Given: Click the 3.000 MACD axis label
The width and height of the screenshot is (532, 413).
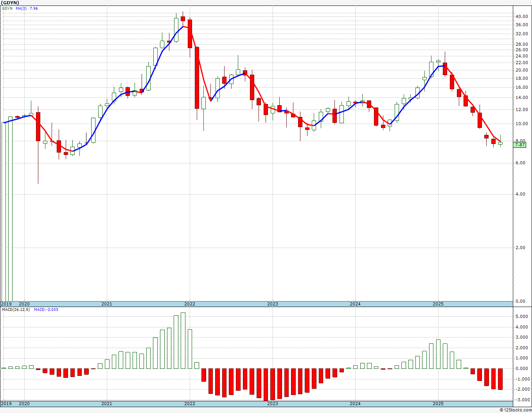Looking at the screenshot, I should click(x=522, y=338).
